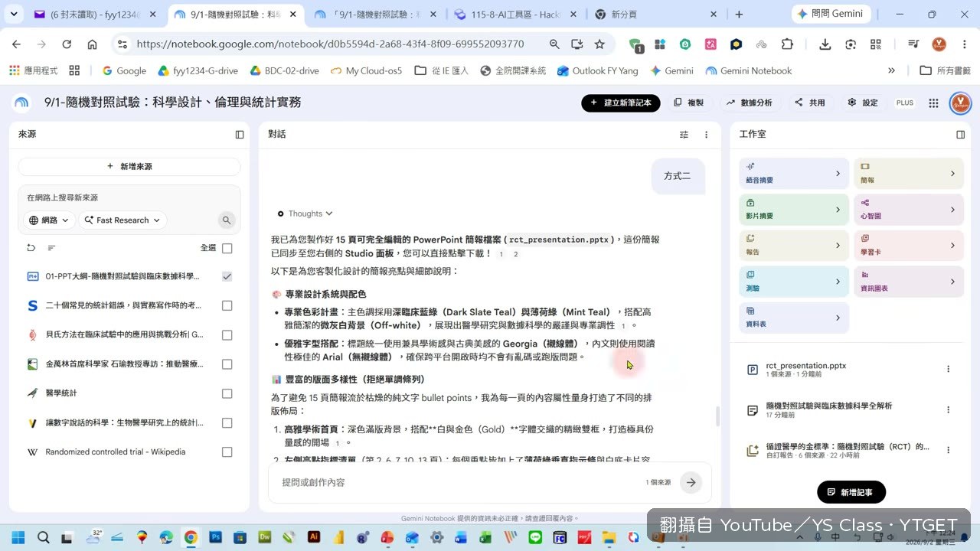Click the 新增來源 button
980x551 pixels.
(129, 166)
